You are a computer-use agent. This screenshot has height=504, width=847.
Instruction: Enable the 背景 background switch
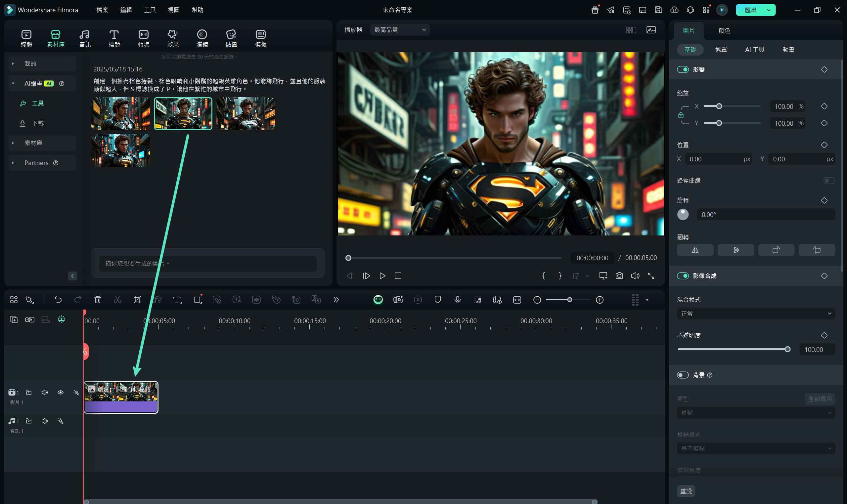pos(683,375)
